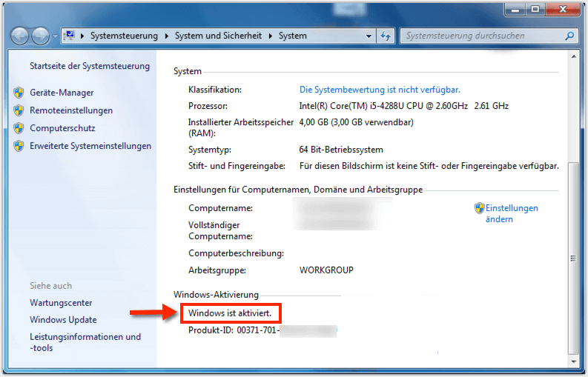
Task: Click the Klassifikation label
Action: tap(215, 90)
